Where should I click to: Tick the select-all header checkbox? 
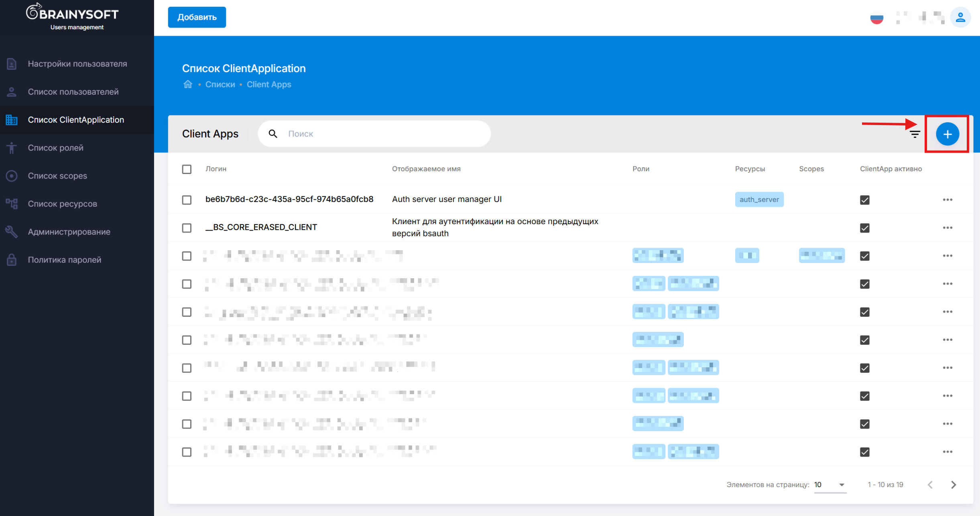point(187,169)
